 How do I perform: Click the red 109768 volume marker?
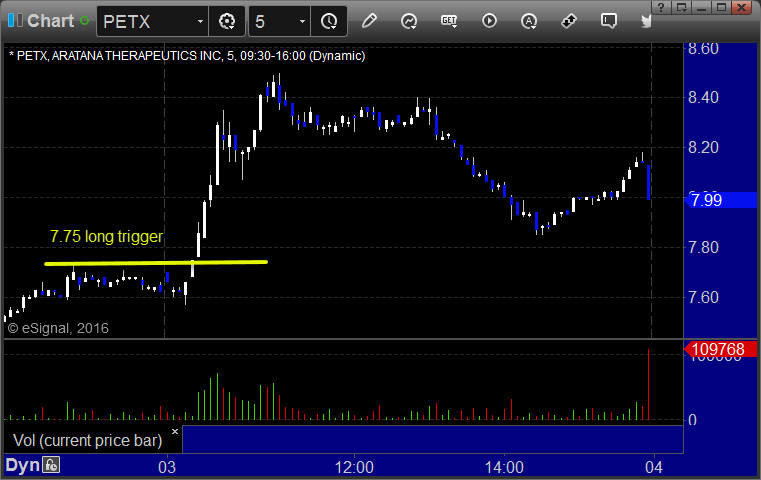pyautogui.click(x=720, y=349)
